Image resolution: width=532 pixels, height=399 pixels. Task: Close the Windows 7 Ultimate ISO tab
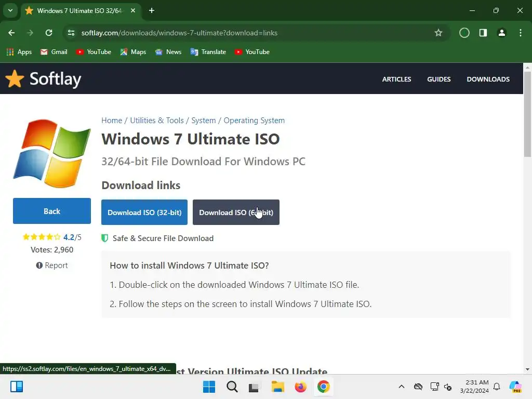point(133,10)
